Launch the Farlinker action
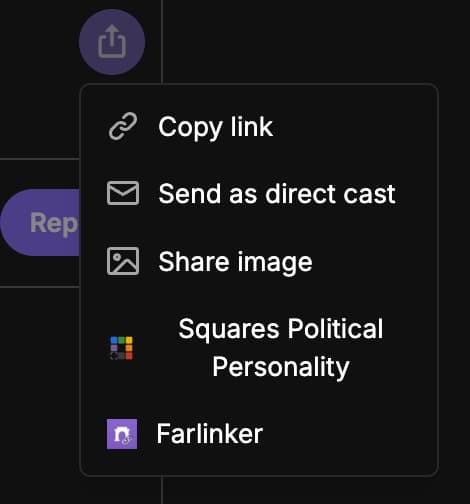Viewport: 470px width, 504px height. pyautogui.click(x=259, y=434)
